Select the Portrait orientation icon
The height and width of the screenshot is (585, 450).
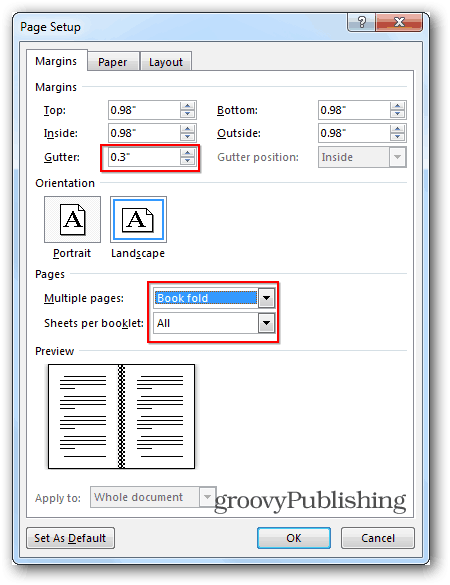pyautogui.click(x=72, y=219)
